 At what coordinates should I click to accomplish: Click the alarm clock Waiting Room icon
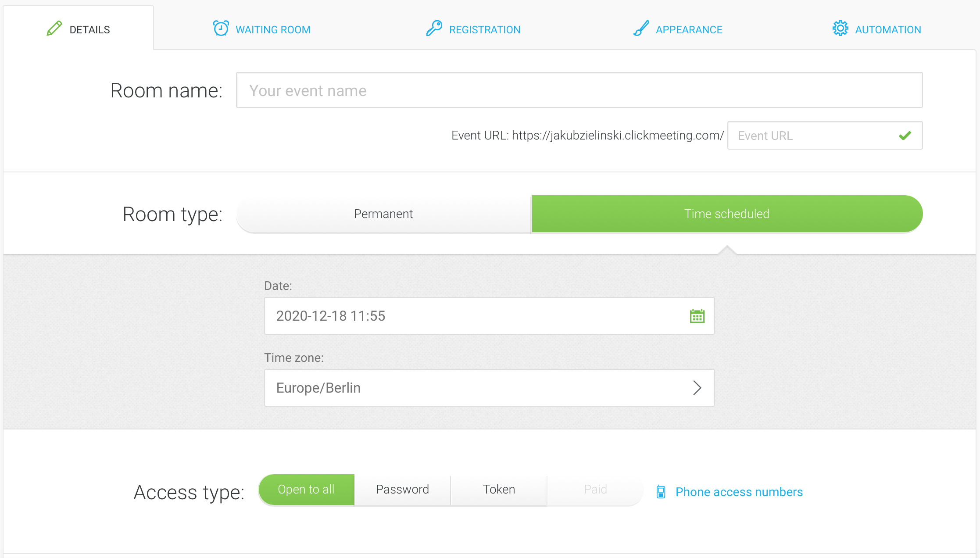[221, 29]
